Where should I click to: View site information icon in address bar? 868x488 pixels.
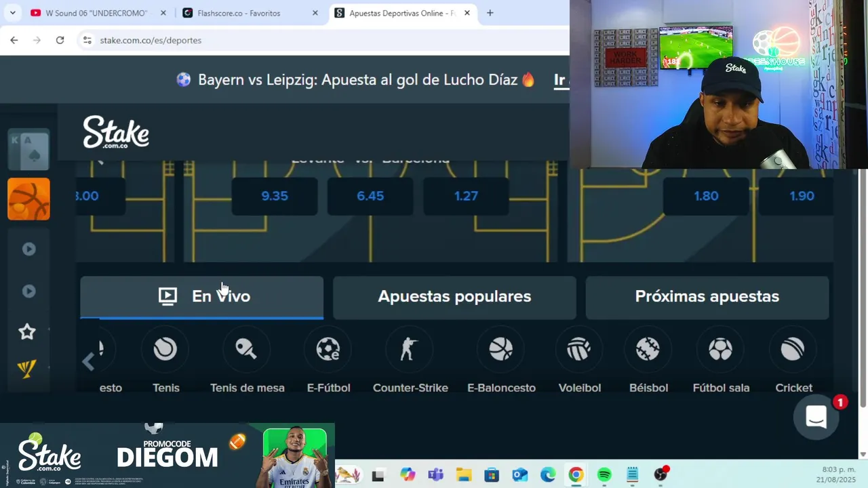pos(87,40)
